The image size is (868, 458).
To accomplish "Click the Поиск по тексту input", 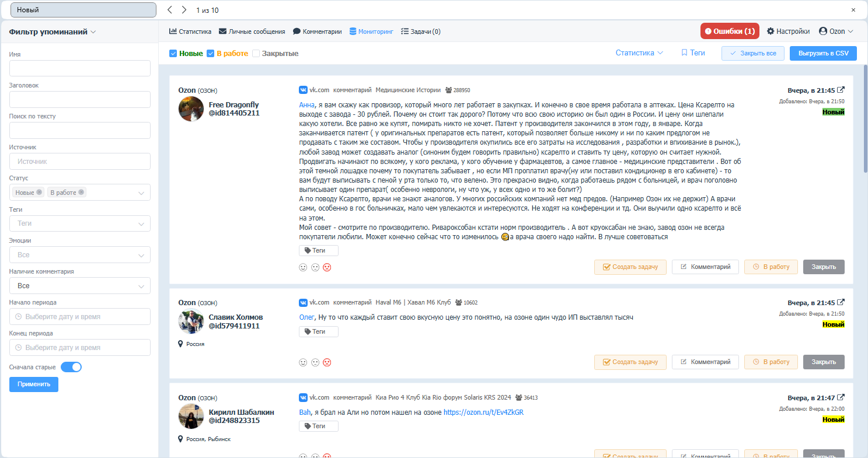I will pyautogui.click(x=80, y=130).
